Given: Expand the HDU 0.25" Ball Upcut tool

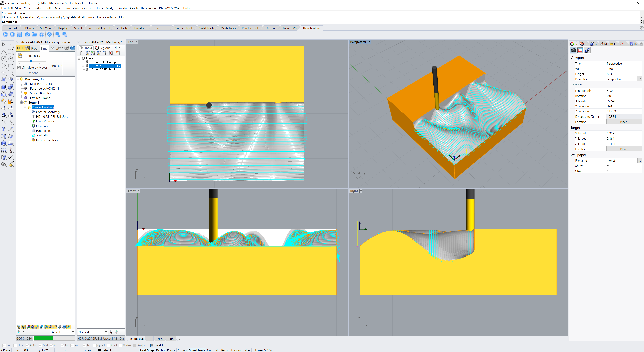Looking at the screenshot, I should [x=83, y=66].
